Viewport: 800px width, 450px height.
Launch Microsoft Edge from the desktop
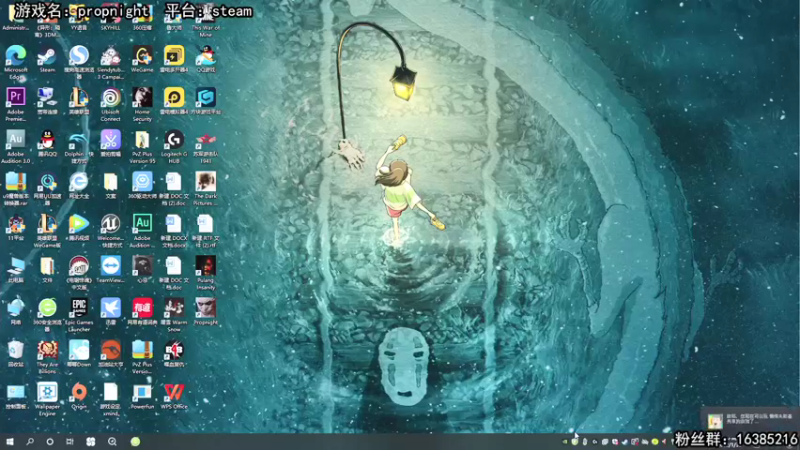pos(16,62)
